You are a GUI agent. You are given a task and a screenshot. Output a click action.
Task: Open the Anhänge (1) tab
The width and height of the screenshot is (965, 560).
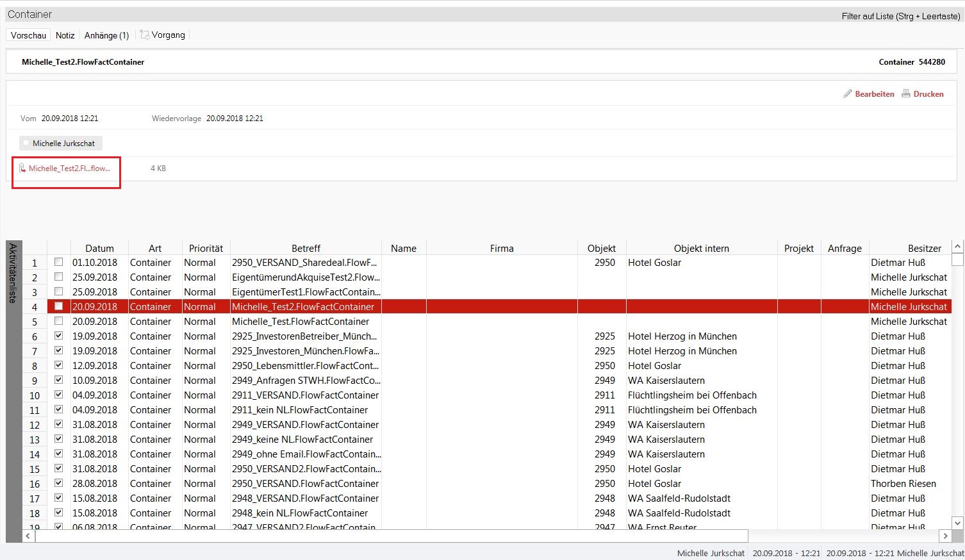point(106,35)
